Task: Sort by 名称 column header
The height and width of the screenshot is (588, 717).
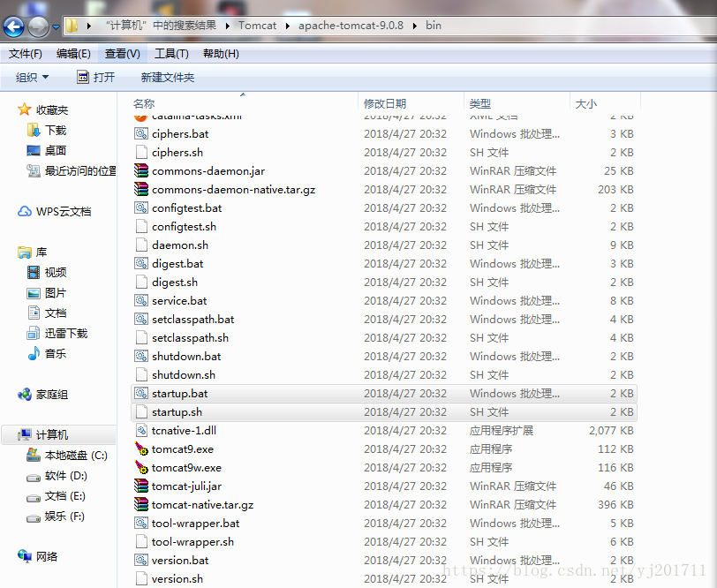Action: tap(144, 104)
